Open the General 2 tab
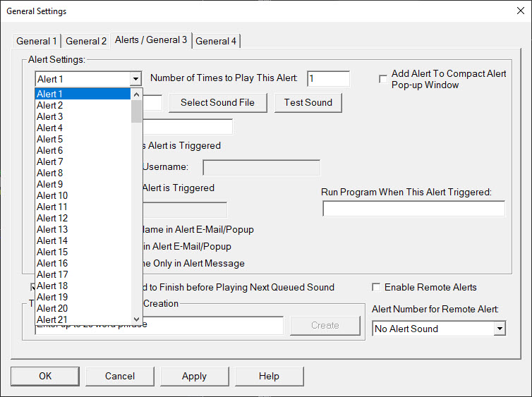 pos(86,41)
